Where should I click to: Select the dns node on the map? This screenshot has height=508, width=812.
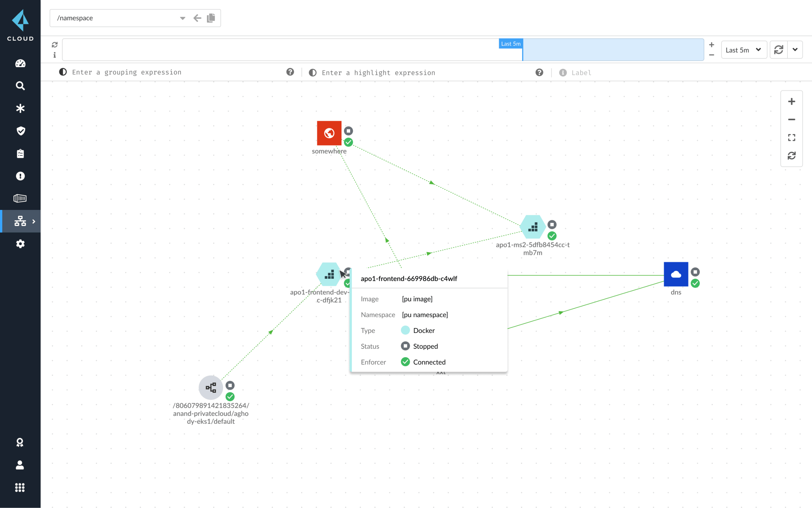[676, 274]
